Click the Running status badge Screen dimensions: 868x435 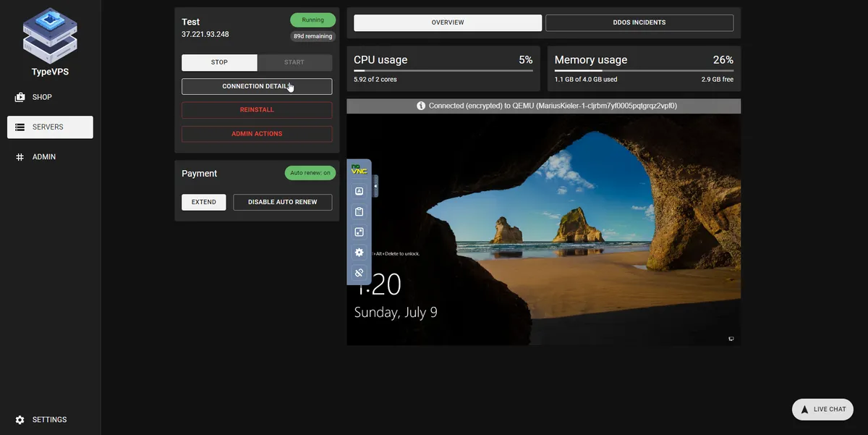tap(312, 20)
